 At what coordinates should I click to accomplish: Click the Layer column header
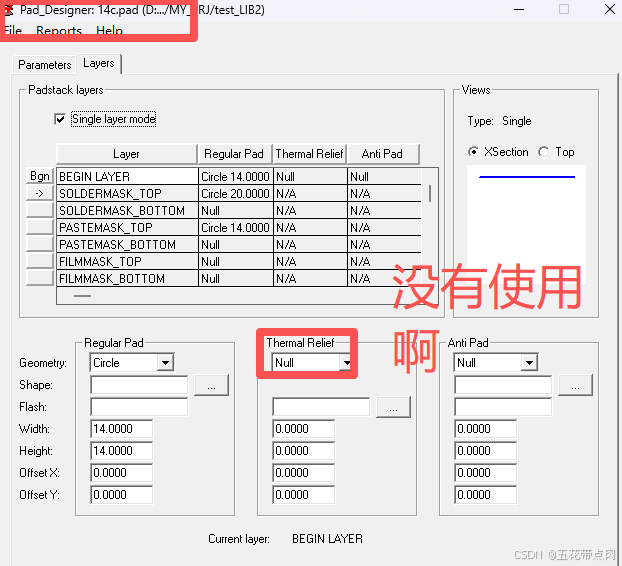coord(127,154)
